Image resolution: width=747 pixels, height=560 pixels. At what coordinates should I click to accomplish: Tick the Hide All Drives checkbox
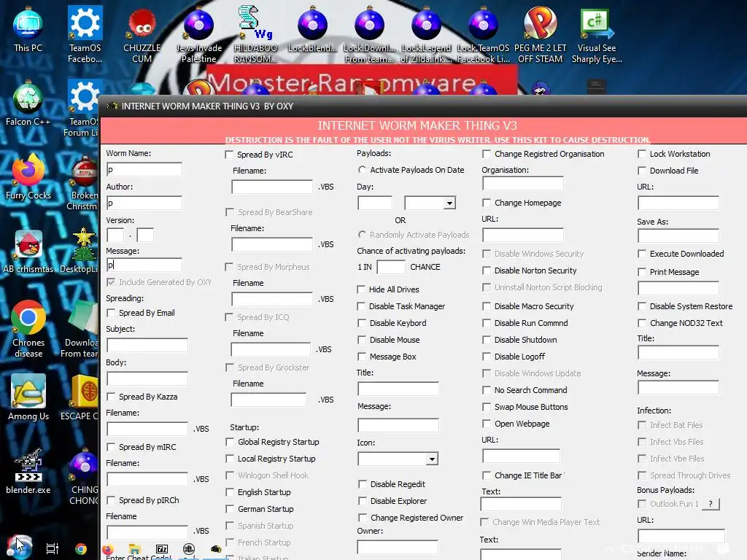pyautogui.click(x=361, y=289)
